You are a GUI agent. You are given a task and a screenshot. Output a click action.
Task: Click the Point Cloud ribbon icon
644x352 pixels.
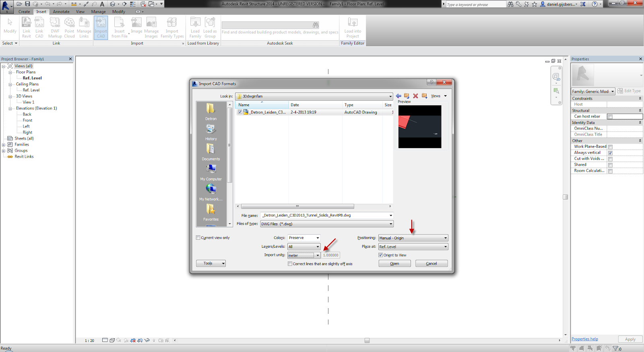[70, 28]
